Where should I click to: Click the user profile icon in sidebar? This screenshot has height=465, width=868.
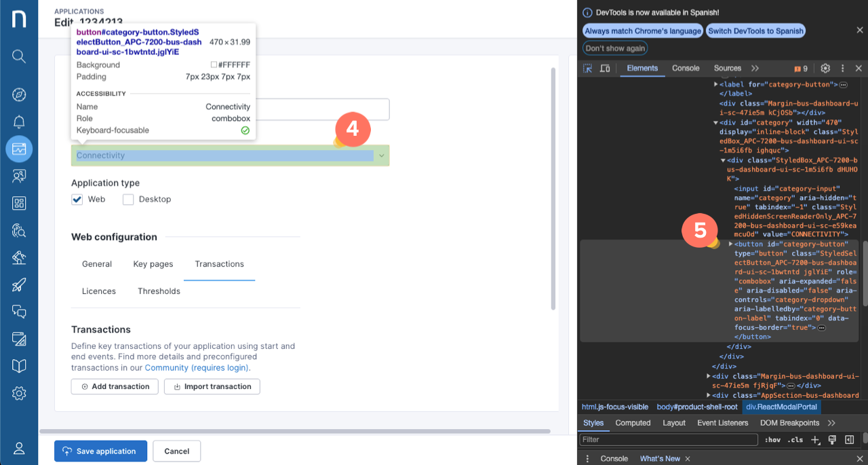coord(19,449)
